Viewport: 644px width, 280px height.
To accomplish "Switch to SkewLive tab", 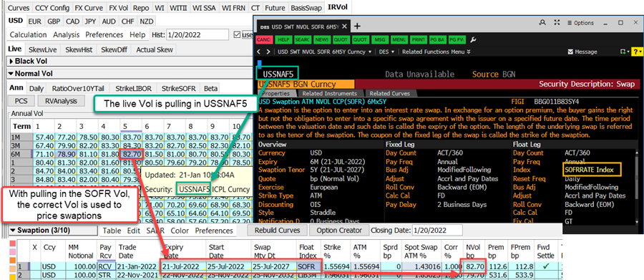I will point(42,49).
